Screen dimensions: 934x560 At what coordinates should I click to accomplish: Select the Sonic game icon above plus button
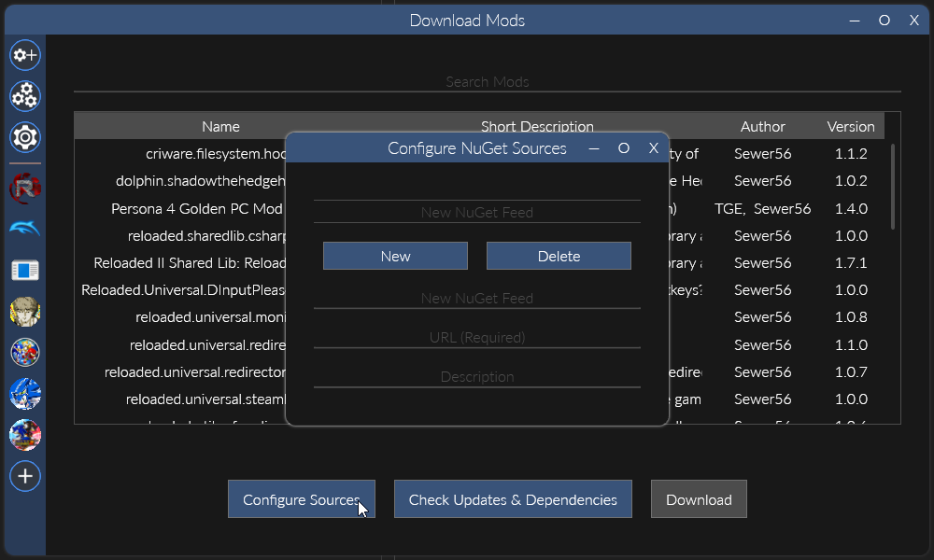25,435
